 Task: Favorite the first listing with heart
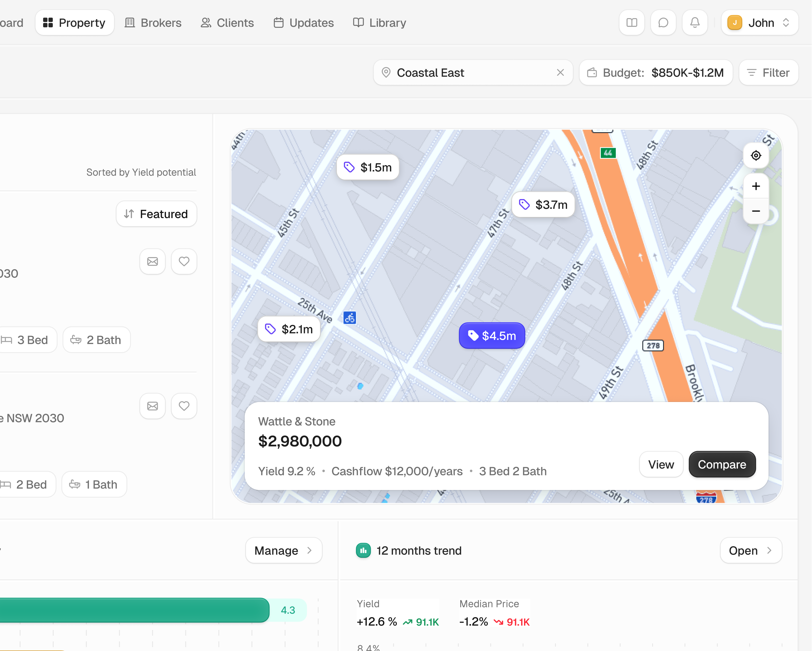(x=184, y=261)
